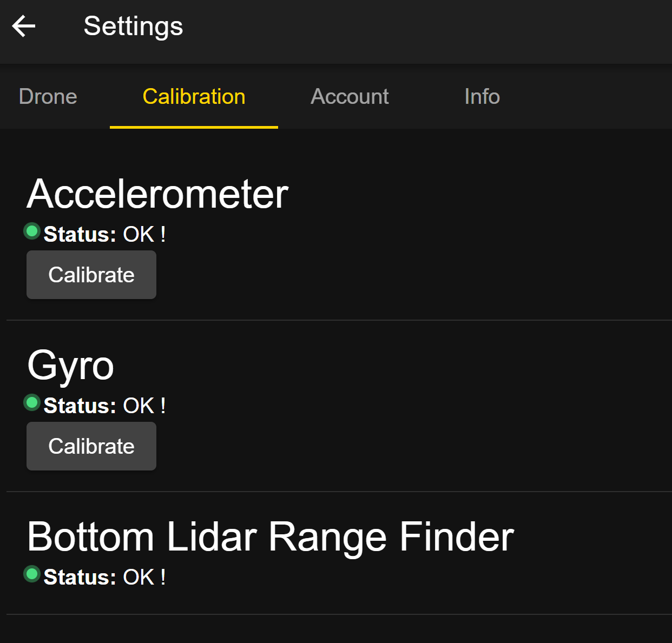Click the Accelerometer section heading
Viewport: 672px width, 643px height.
[157, 194]
